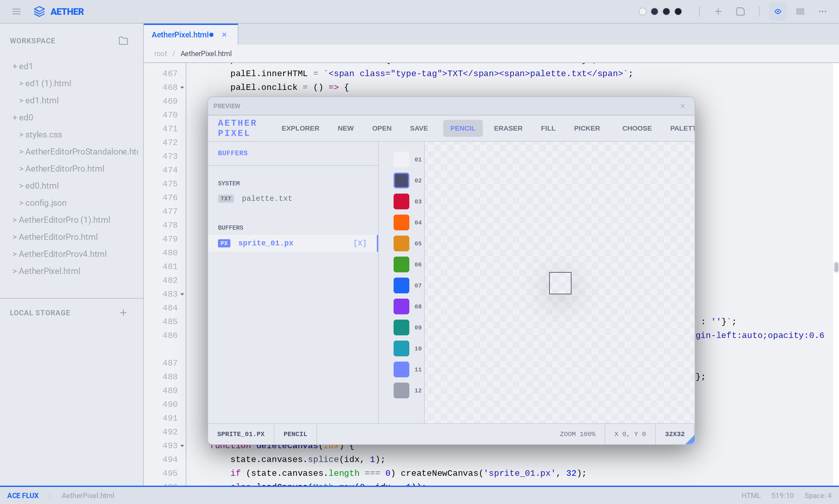Pick the red color swatch 03
839x504 pixels.
401,201
